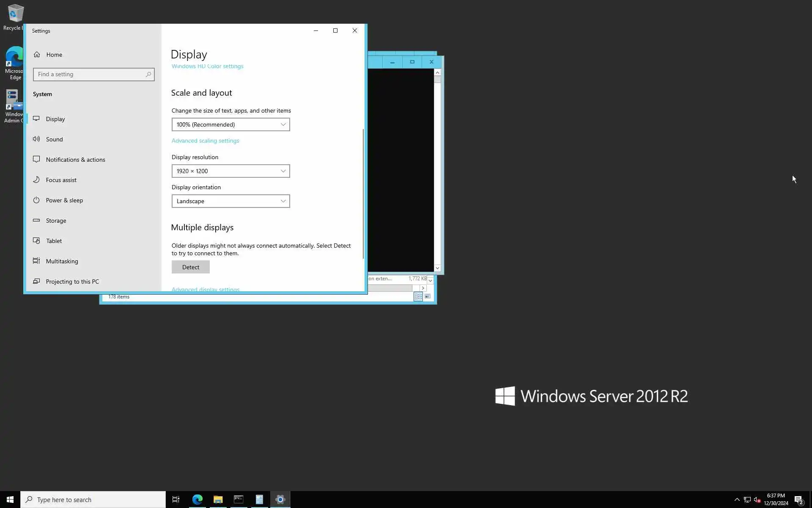
Task: Expand the Display orientation dropdown
Action: pyautogui.click(x=230, y=201)
